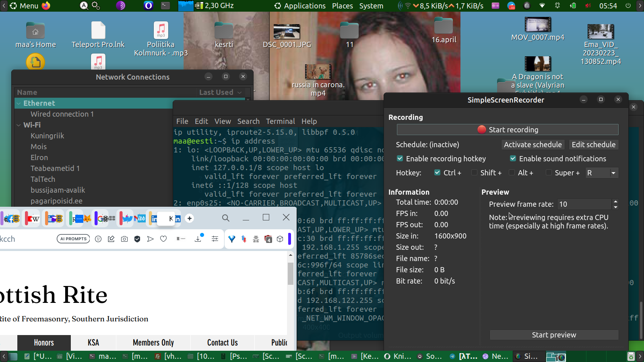Image resolution: width=644 pixels, height=362 pixels.
Task: Uncheck Enable sound notifications
Action: click(x=513, y=158)
